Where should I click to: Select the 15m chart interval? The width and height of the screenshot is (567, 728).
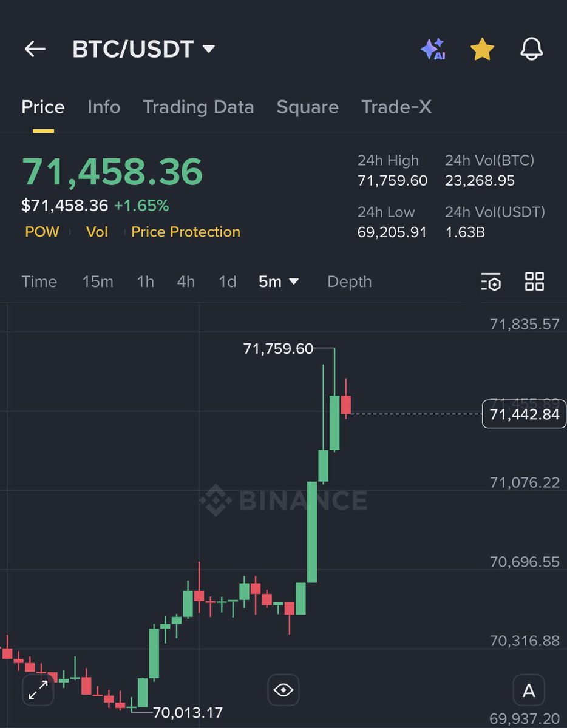[98, 281]
